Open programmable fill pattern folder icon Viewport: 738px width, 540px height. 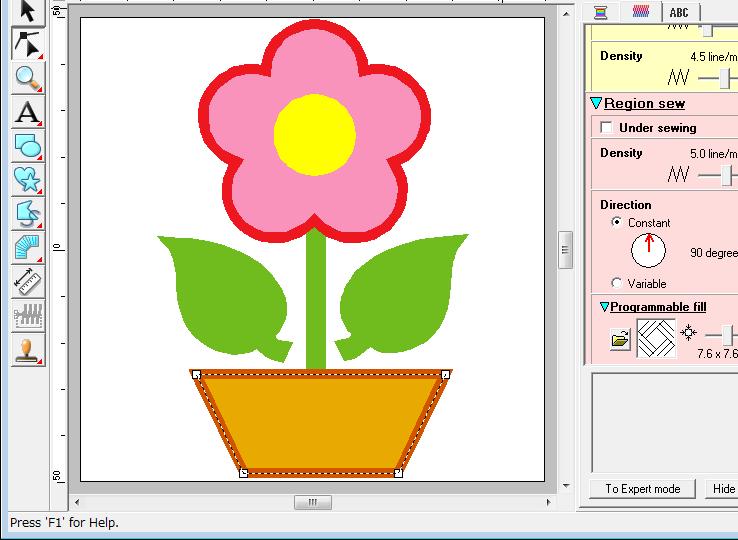coord(620,339)
